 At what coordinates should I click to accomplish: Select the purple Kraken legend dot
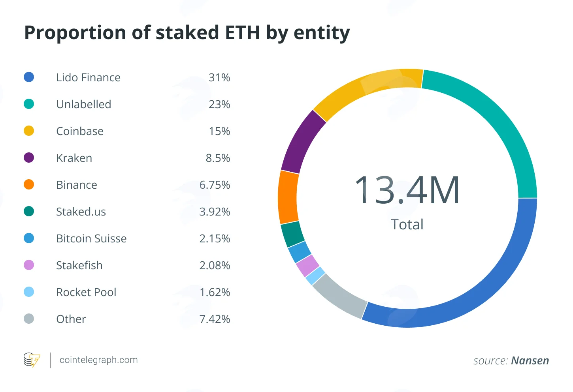29,158
